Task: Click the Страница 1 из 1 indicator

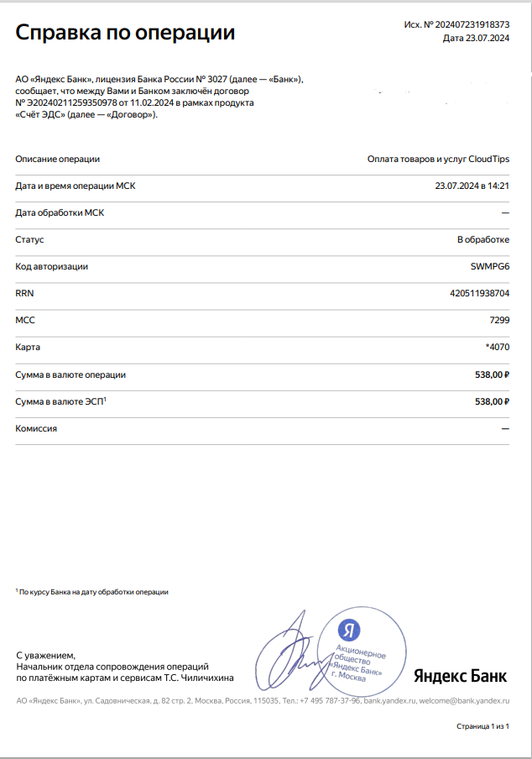Action: [482, 726]
